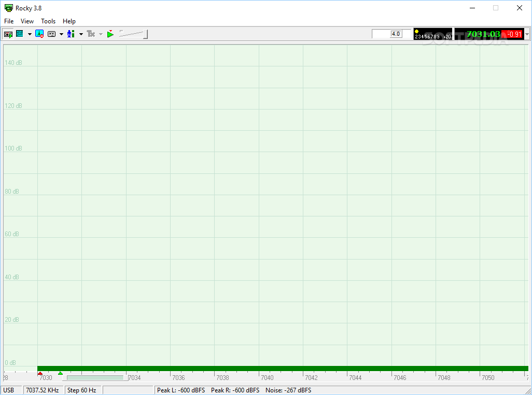The image size is (532, 395).
Task: Click the Peak R: -600 dBFS status text
Action: coord(235,390)
